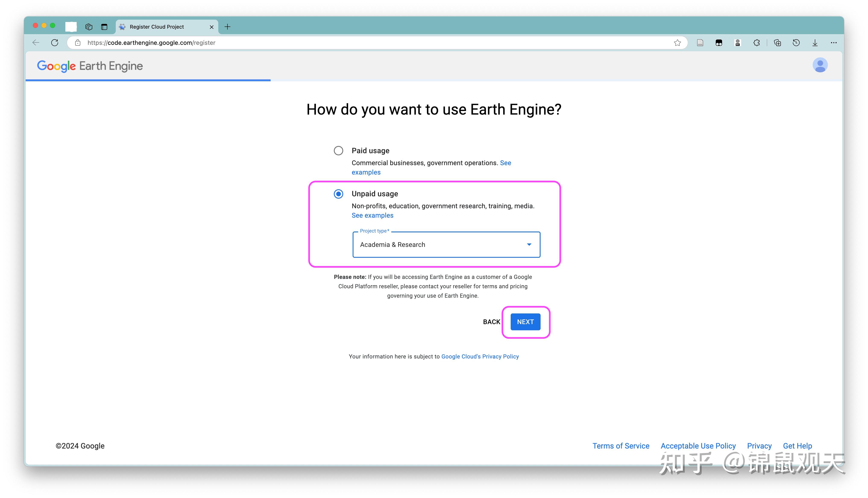The image size is (868, 498).
Task: Click the BACK button
Action: (x=491, y=322)
